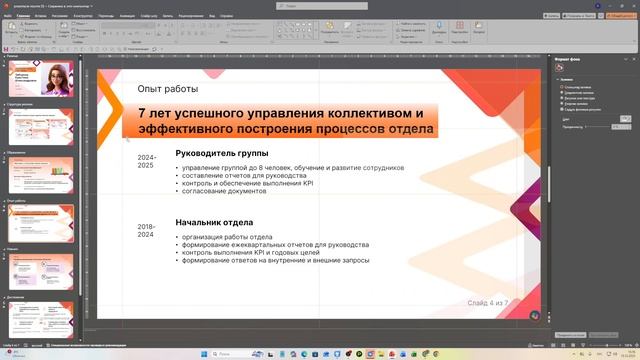Toggle italic formatting in the Font group
640x360 pixels.
(111, 34)
